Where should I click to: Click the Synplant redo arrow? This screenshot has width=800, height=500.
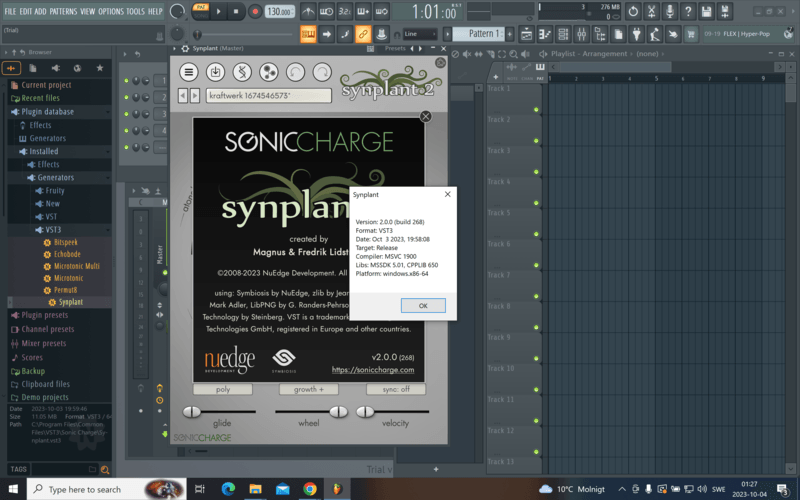pyautogui.click(x=322, y=72)
